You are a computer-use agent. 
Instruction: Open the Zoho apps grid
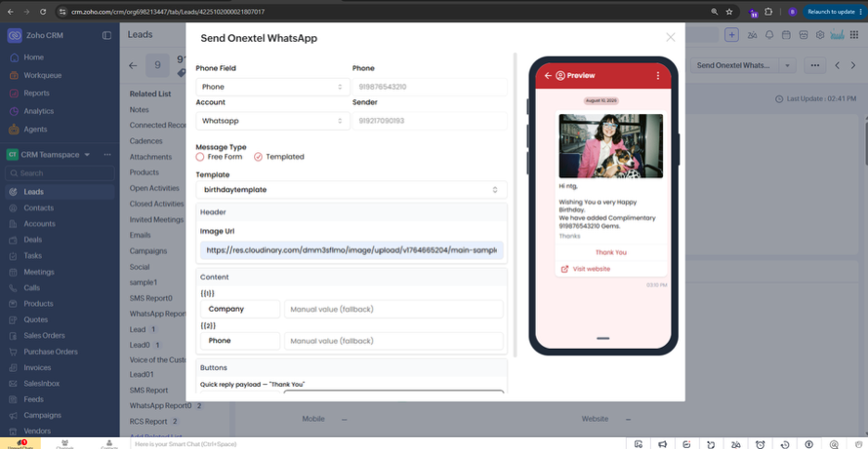click(856, 35)
